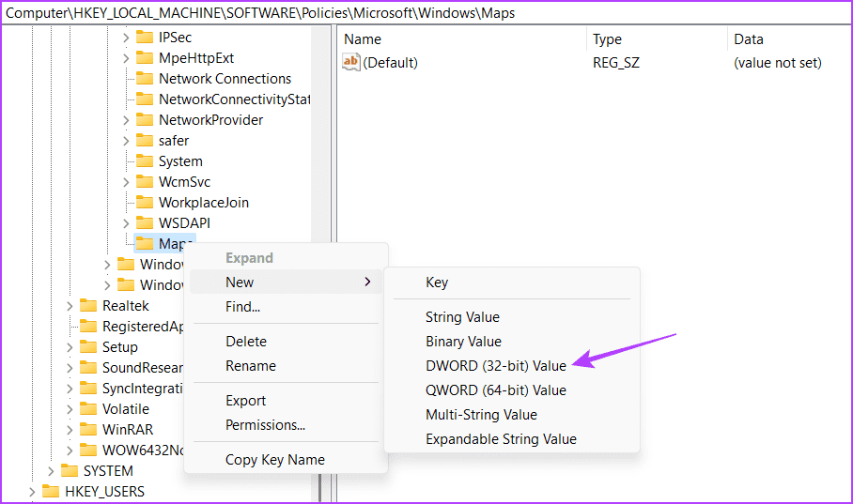Choose Export from the context menu
Viewport: 853px width, 504px height.
[286, 401]
